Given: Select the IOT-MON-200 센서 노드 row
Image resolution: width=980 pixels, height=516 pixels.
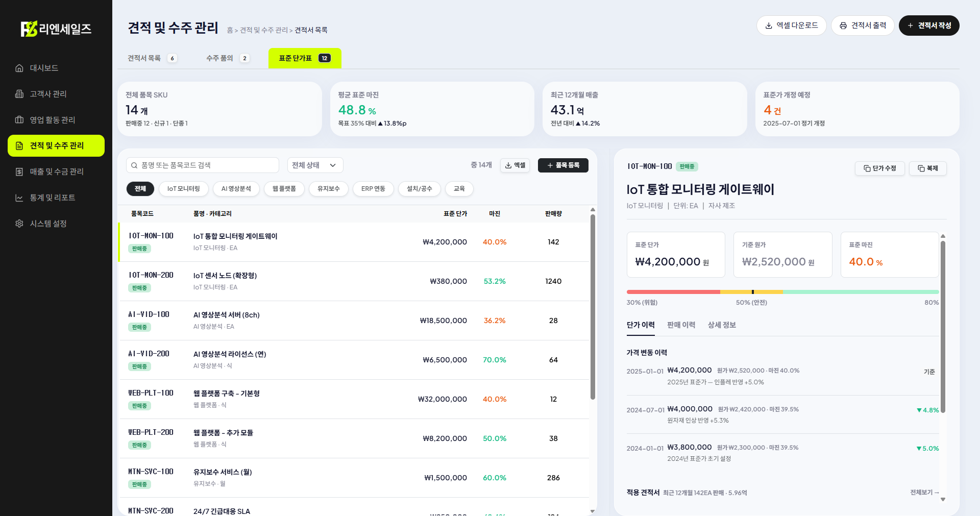Looking at the screenshot, I should coord(354,281).
